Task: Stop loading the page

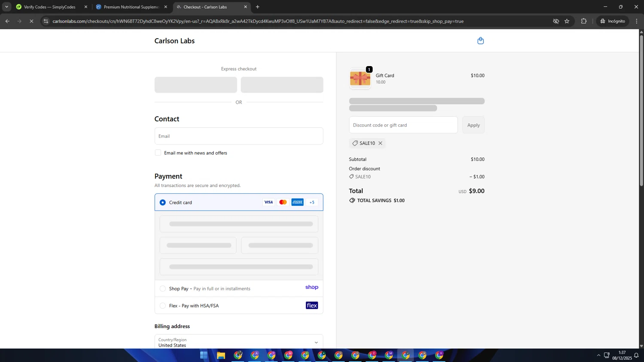Action: click(x=31, y=21)
